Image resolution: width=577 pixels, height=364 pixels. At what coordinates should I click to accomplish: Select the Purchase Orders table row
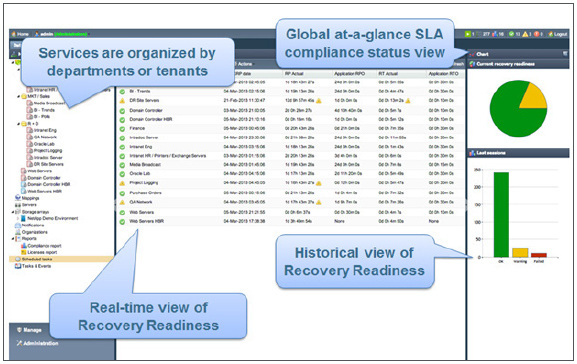(x=291, y=193)
